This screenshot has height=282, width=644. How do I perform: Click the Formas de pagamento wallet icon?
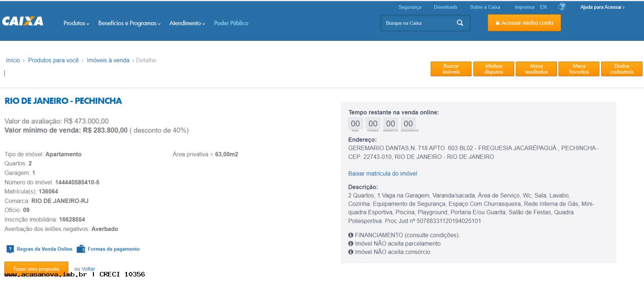[x=81, y=249]
